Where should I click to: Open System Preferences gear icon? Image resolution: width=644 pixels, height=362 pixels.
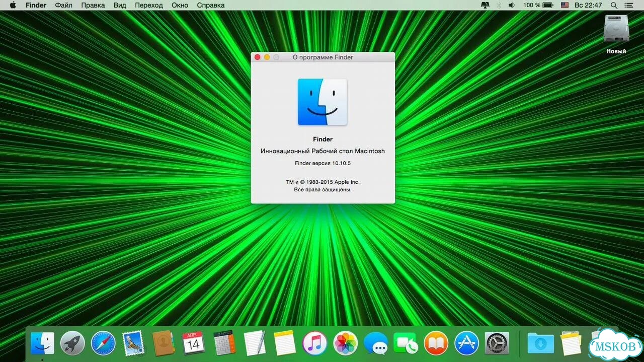(x=497, y=343)
